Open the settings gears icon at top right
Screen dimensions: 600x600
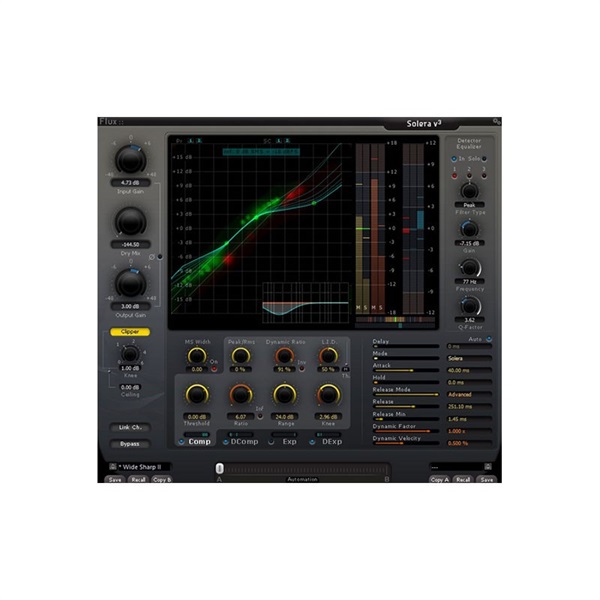(x=497, y=122)
